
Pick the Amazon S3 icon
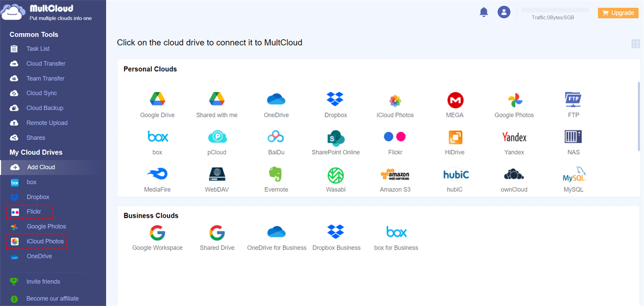pos(394,174)
